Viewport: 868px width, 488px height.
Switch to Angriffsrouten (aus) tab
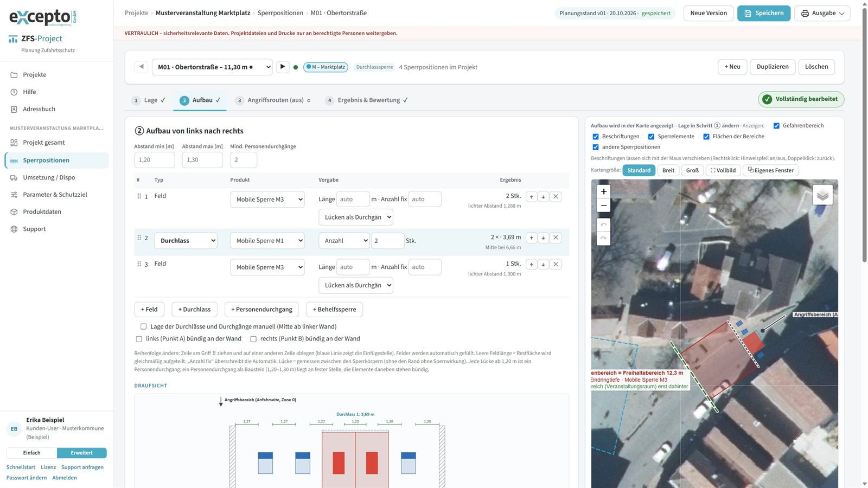[273, 100]
